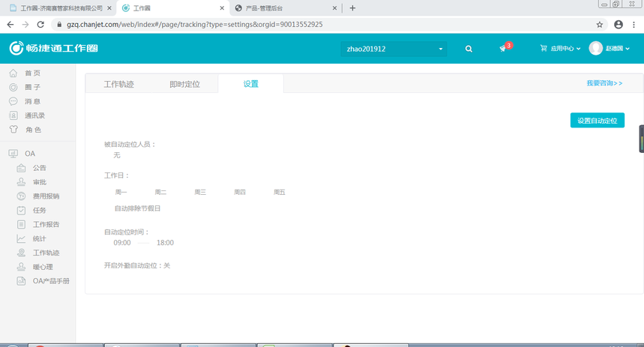
Task: Close the 产品-管理后台 browser tab
Action: pos(334,8)
